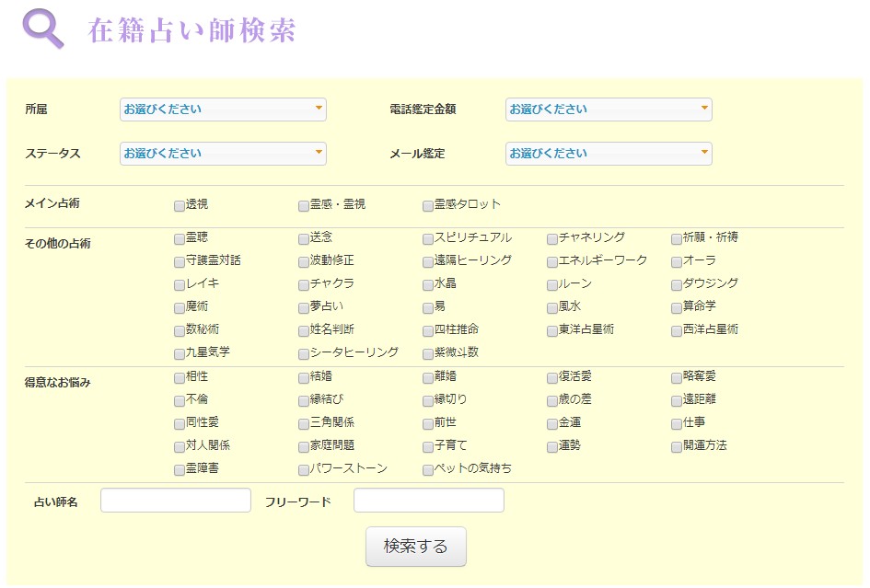Click the 占い師名 input field

pos(175,500)
